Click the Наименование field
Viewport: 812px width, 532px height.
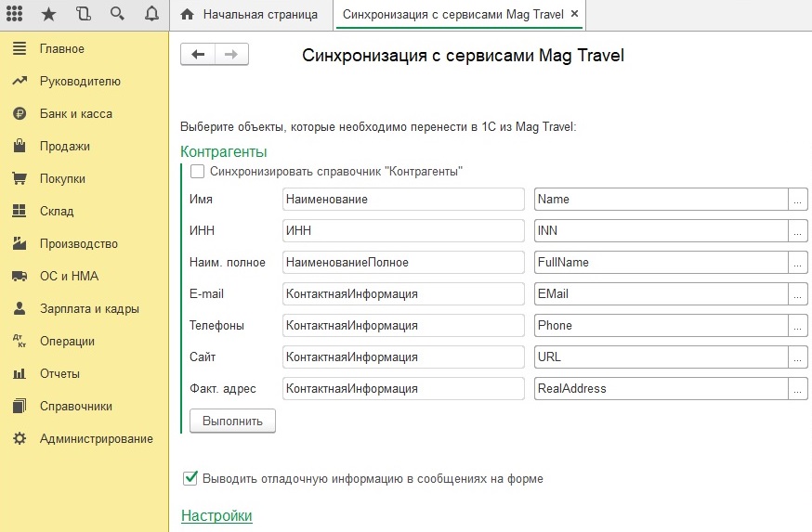tap(403, 200)
